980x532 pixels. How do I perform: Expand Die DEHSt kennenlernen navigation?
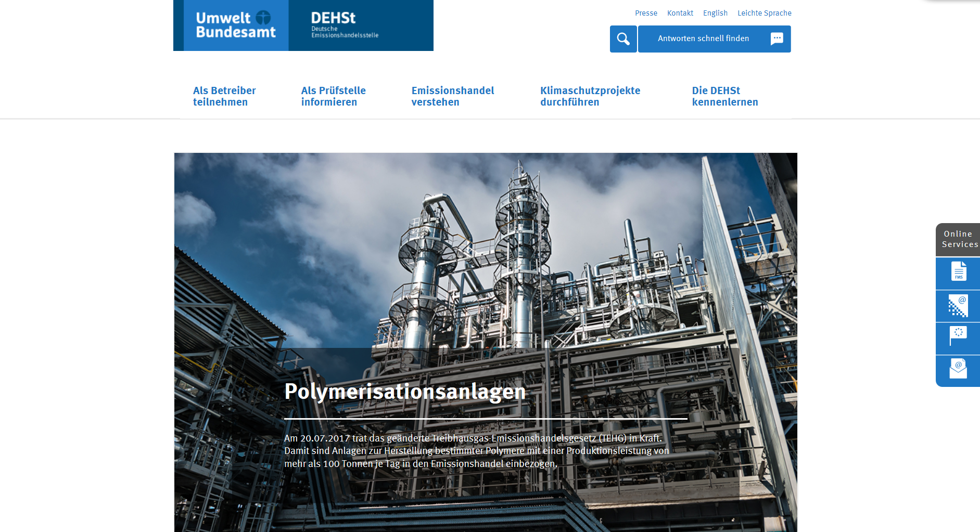point(724,96)
